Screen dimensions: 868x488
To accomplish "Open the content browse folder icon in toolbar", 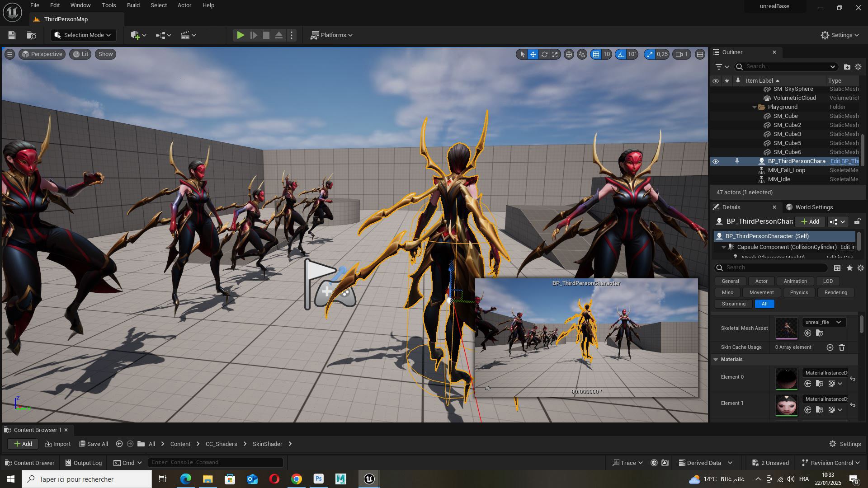I will (31, 35).
